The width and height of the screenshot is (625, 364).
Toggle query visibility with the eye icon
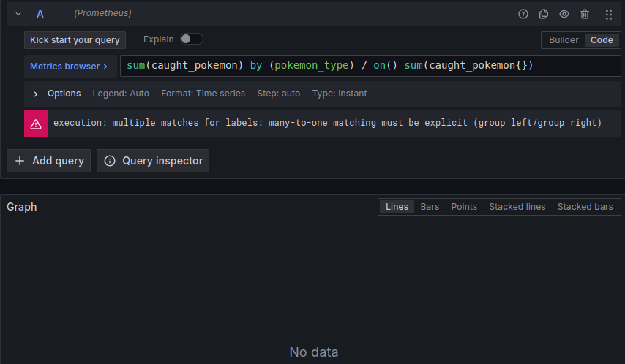pos(564,14)
